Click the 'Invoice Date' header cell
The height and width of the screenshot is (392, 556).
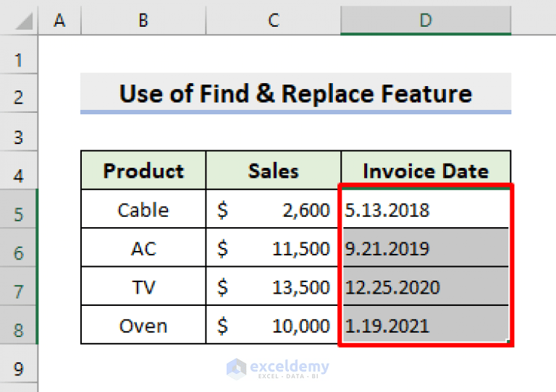426,169
